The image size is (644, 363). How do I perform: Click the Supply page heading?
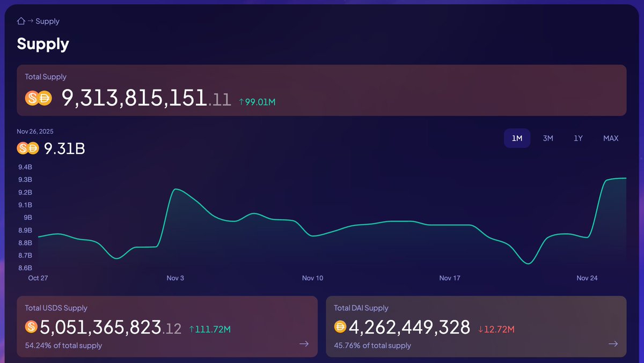43,43
